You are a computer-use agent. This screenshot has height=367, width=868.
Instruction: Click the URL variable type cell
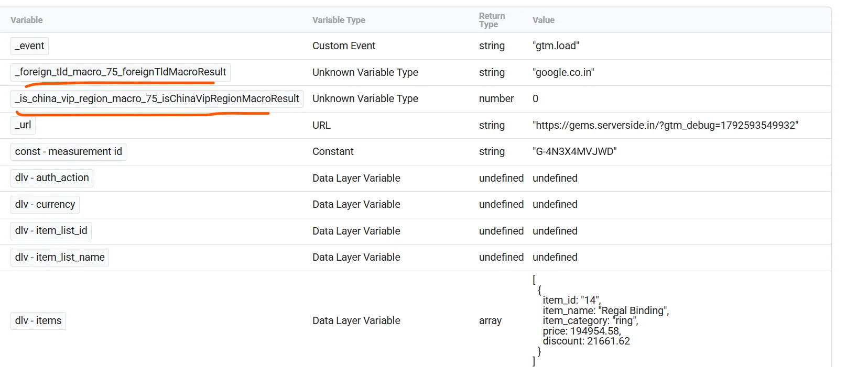(321, 125)
